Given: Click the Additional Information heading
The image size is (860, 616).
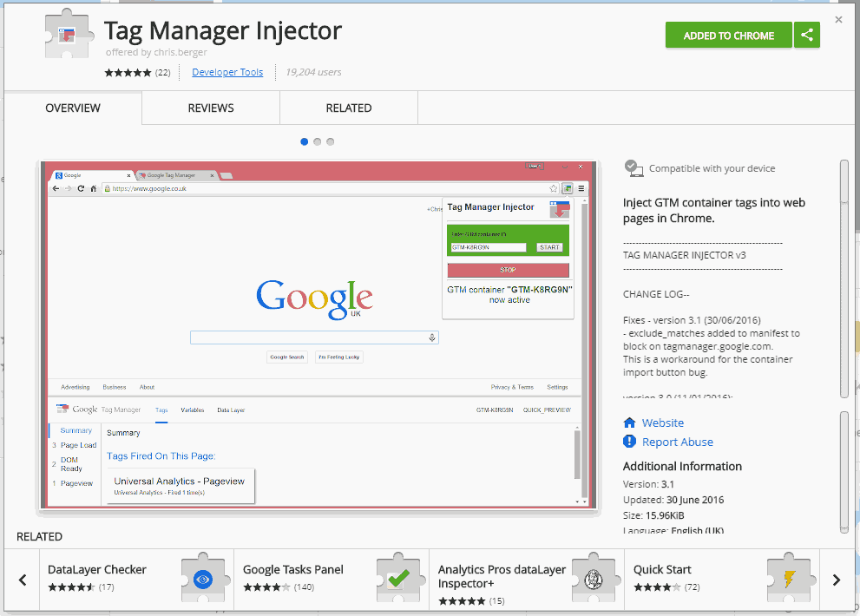Looking at the screenshot, I should tap(682, 466).
